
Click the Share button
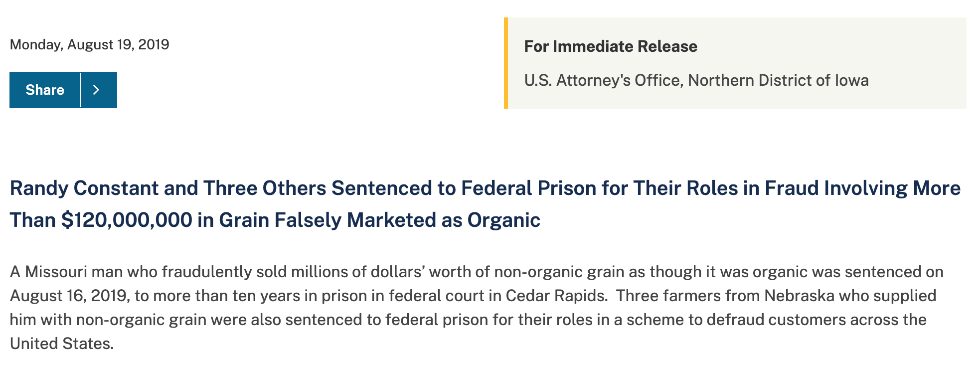45,90
